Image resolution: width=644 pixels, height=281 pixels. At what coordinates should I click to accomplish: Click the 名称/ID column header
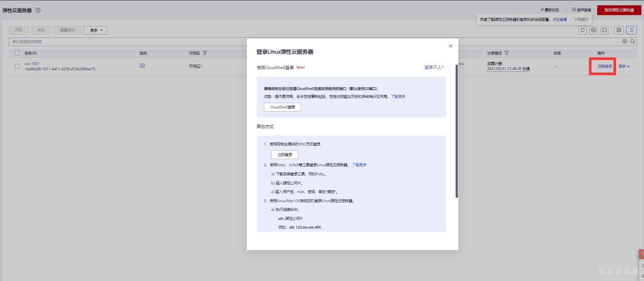(31, 53)
